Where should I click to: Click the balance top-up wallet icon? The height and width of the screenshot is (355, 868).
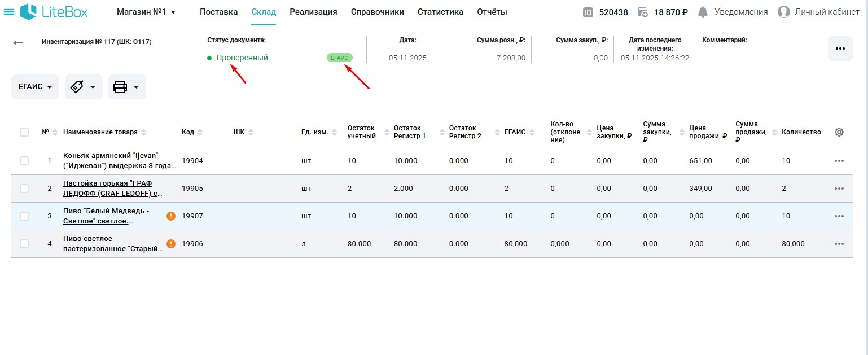pyautogui.click(x=642, y=12)
